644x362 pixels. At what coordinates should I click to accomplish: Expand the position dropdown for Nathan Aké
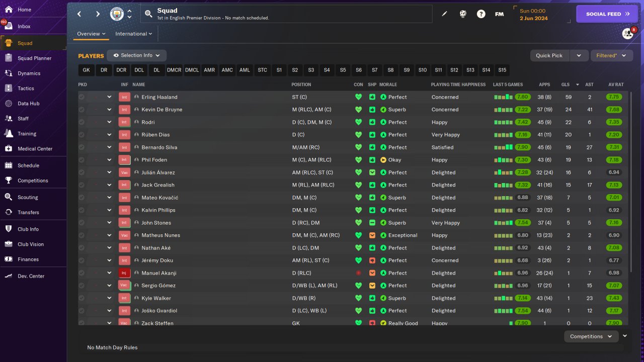point(109,248)
